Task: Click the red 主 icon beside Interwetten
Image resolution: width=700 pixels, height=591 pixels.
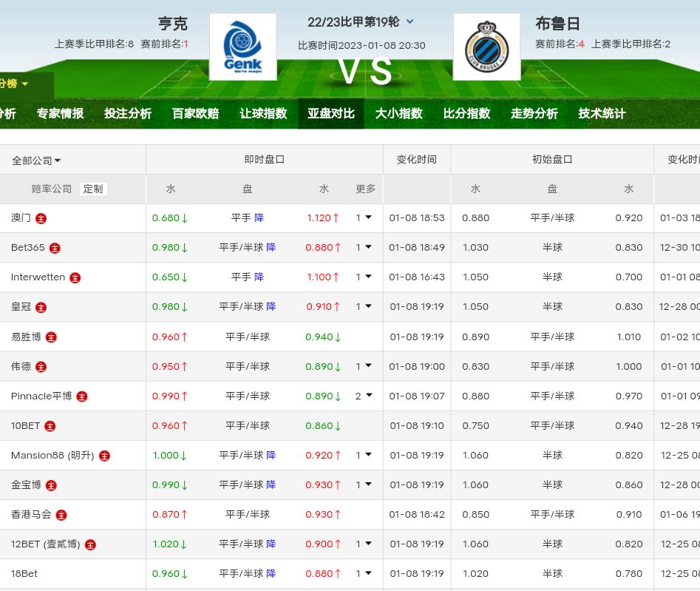Action: [x=75, y=278]
